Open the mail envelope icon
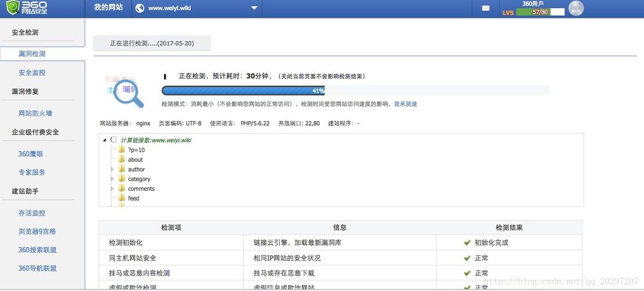This screenshot has height=291, width=644. coord(485,8)
